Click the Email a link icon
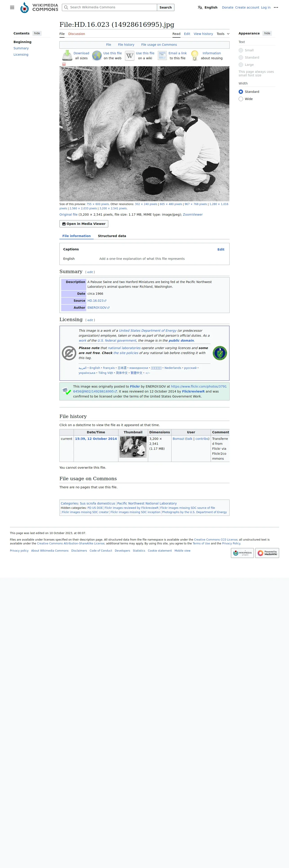The height and width of the screenshot is (868, 289). [x=162, y=56]
